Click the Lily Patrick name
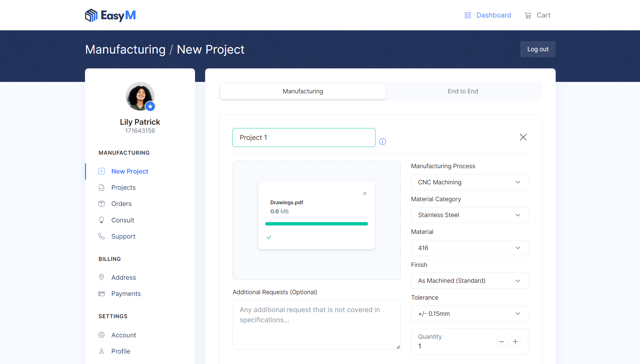Screen dimensions: 640x364 [140, 122]
